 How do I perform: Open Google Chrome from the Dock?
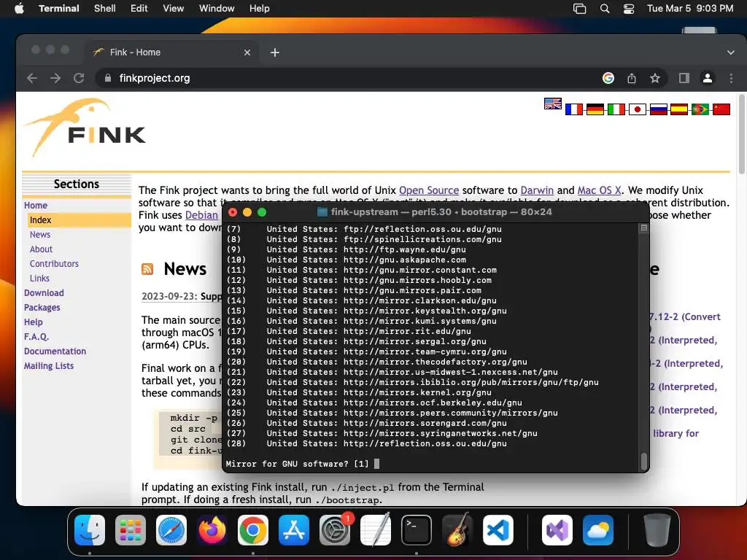(x=253, y=530)
